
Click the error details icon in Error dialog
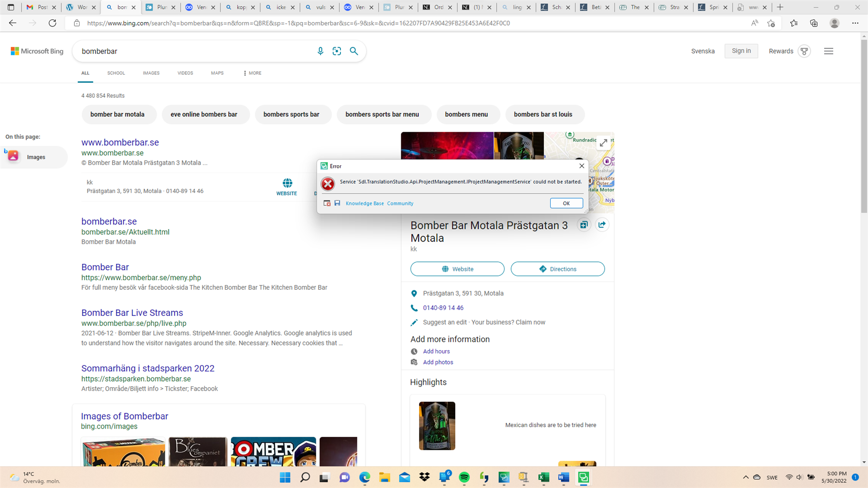tap(327, 203)
